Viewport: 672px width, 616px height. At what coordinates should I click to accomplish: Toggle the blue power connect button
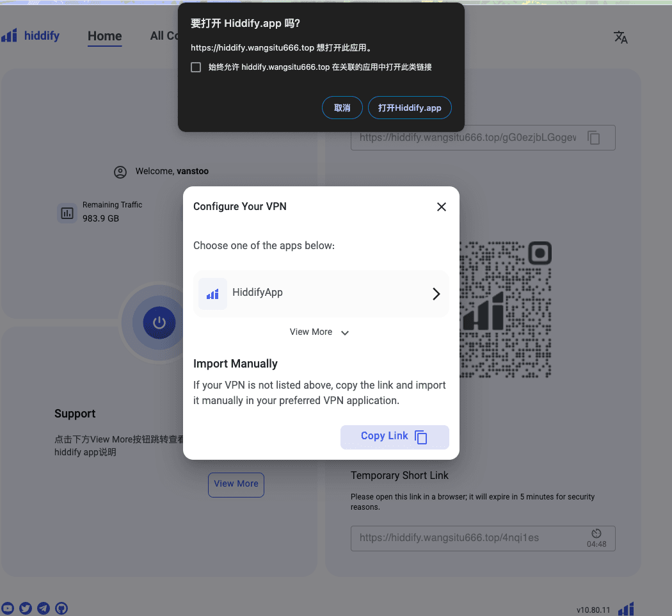pos(159,322)
